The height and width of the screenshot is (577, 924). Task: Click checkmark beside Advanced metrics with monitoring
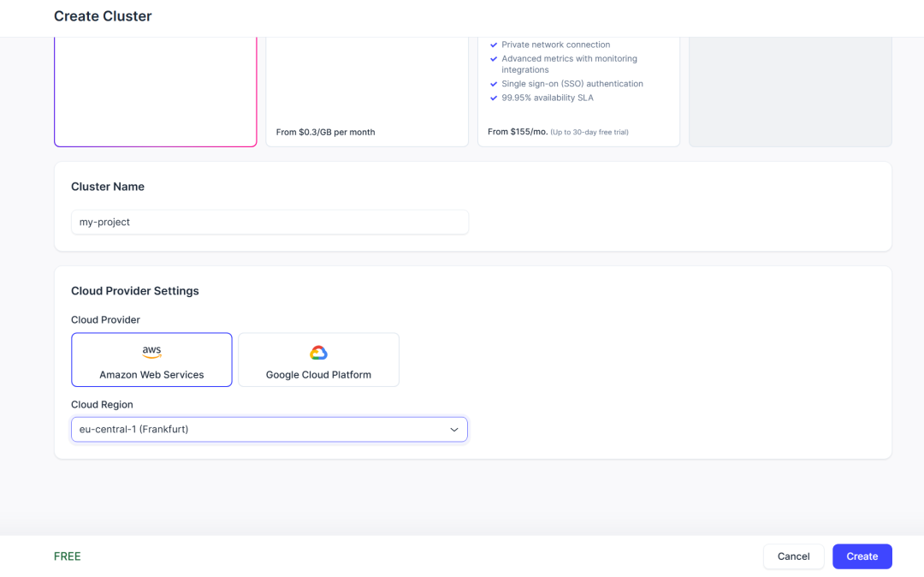coord(494,59)
